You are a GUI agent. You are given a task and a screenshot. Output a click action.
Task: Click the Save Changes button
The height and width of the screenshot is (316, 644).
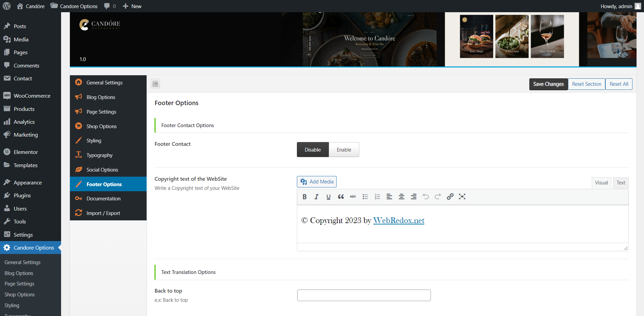click(548, 84)
